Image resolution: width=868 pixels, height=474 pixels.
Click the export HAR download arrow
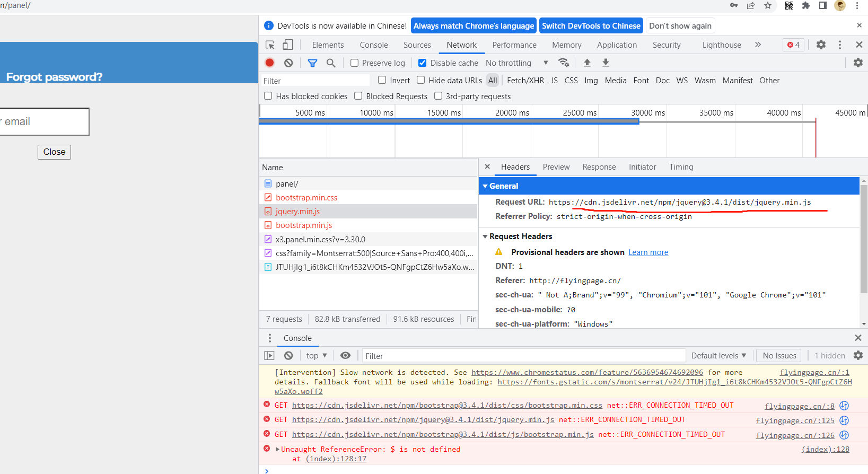(x=606, y=63)
